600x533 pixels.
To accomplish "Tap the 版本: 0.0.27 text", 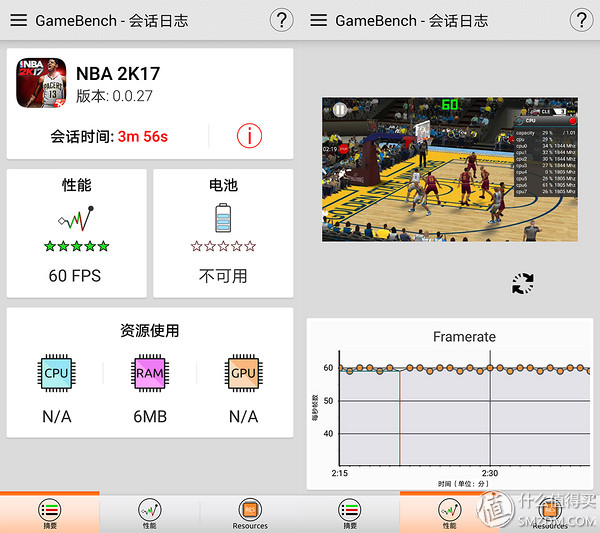I will pyautogui.click(x=114, y=96).
